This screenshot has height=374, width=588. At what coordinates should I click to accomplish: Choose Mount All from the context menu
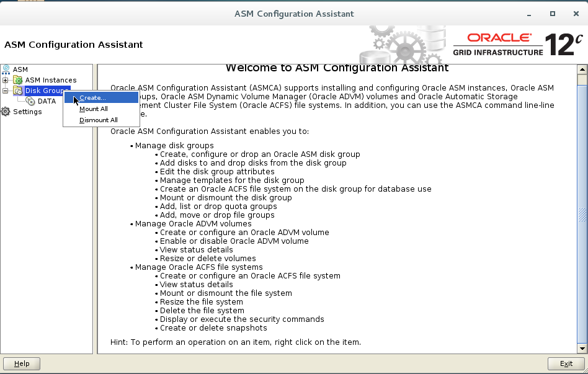pos(101,109)
